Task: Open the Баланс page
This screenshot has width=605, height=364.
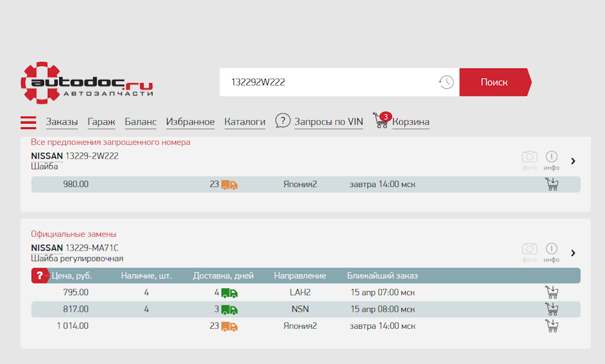Action: pyautogui.click(x=141, y=122)
